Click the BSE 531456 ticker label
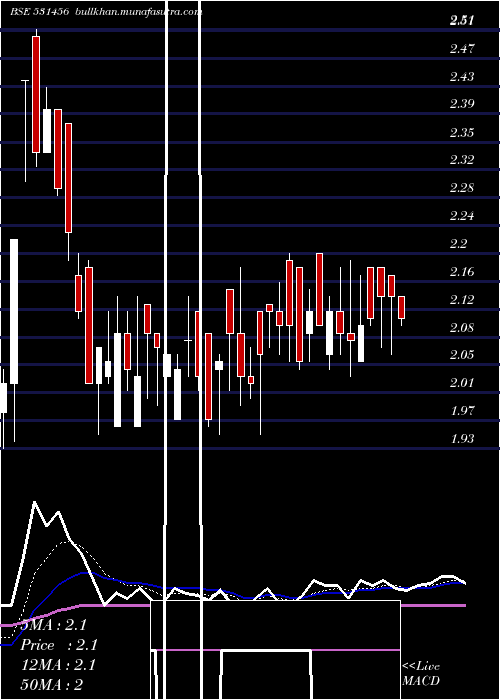The width and height of the screenshot is (500, 700). (39, 12)
